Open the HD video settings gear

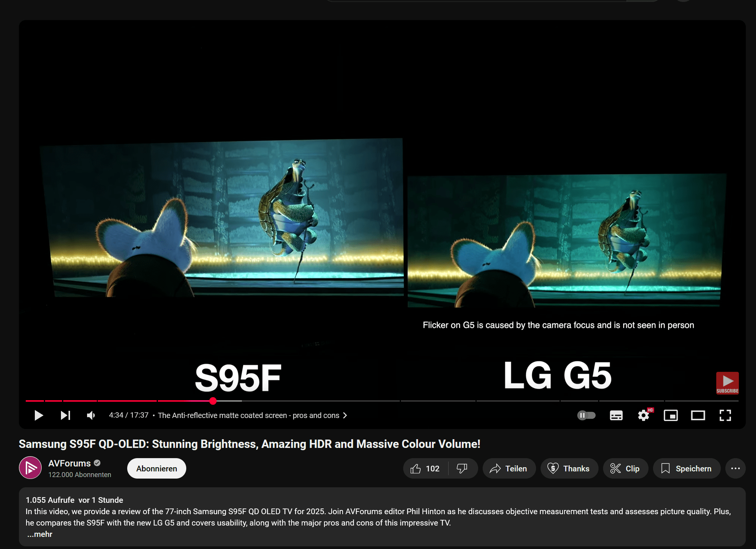(644, 415)
